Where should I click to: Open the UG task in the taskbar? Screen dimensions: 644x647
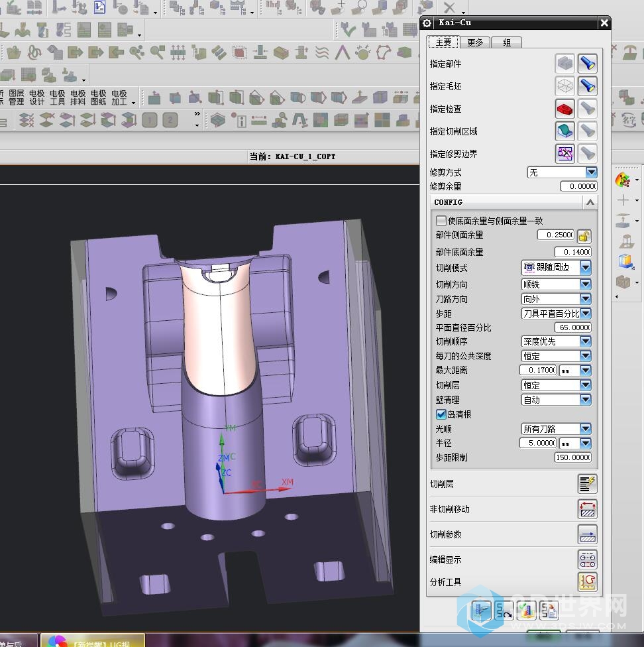click(92, 641)
